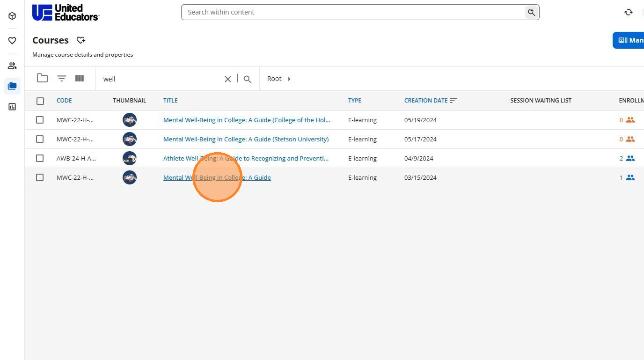Sort the table by the Code column
644x360 pixels.
coord(64,100)
